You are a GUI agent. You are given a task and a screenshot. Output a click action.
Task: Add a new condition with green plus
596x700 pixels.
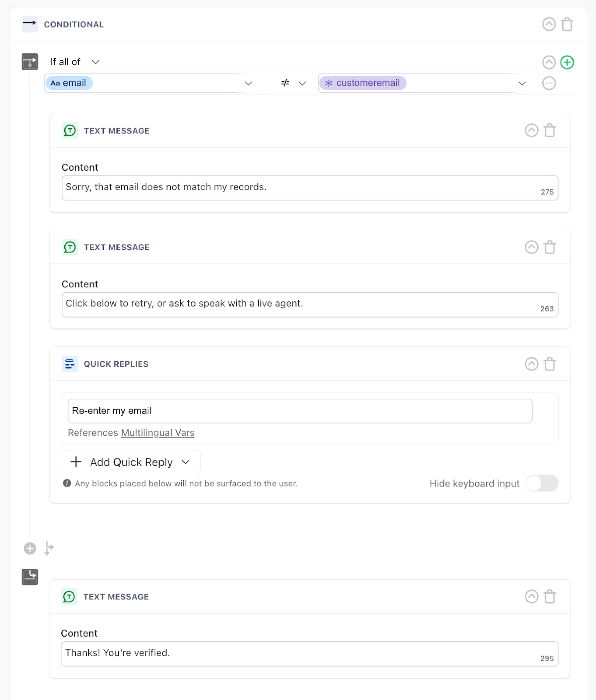567,62
